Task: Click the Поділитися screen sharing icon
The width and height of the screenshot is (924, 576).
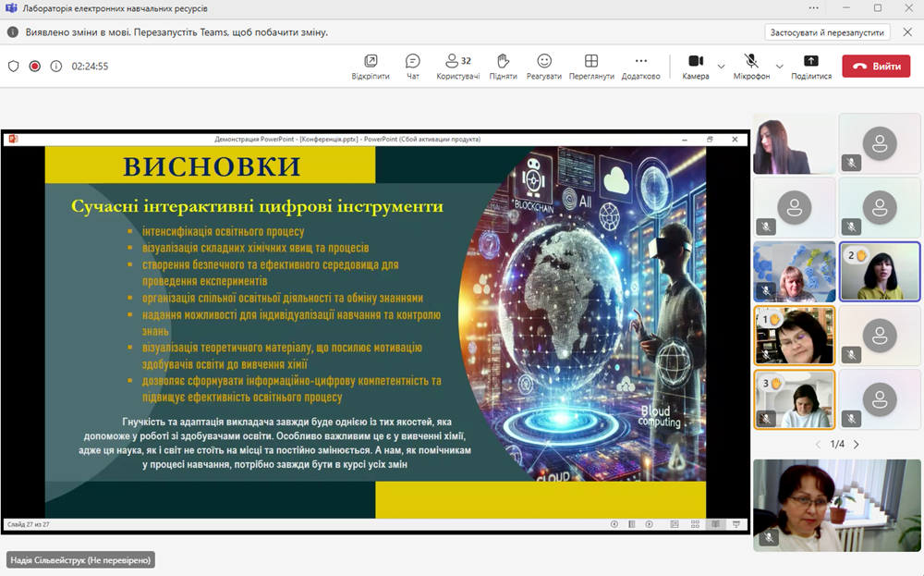Action: pos(812,65)
